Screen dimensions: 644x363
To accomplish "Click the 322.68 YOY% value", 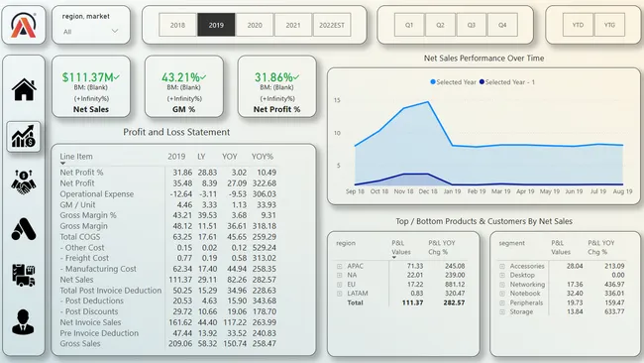I will click(x=265, y=183).
